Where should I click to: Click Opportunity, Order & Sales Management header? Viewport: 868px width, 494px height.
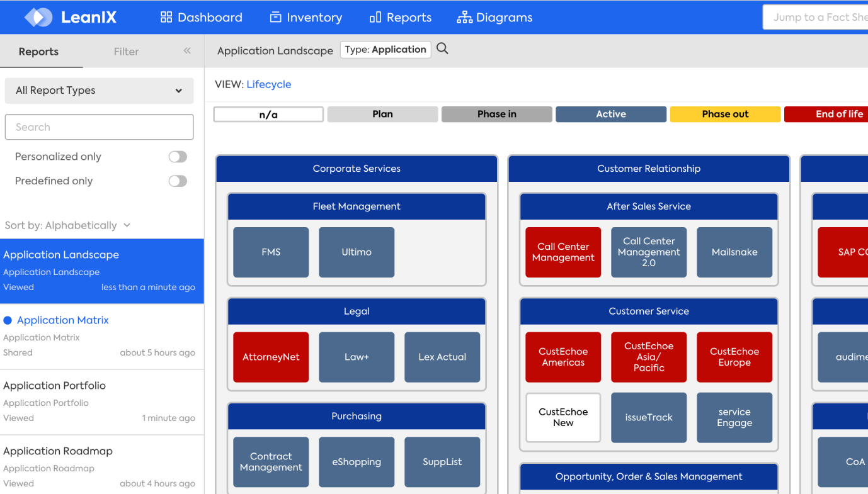649,477
